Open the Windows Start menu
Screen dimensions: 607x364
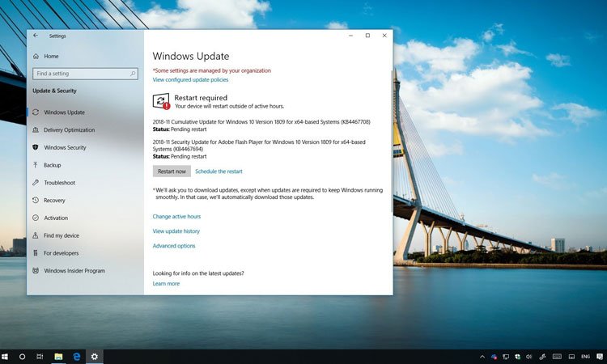(x=6, y=357)
